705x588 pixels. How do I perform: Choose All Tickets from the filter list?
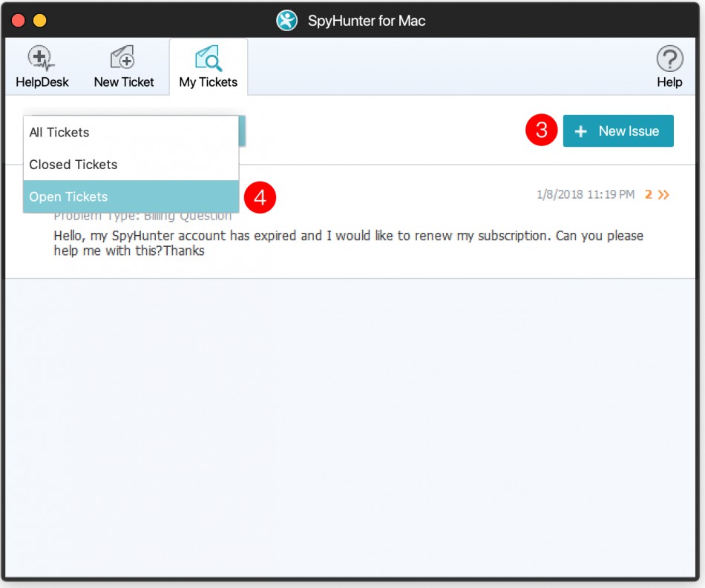(59, 133)
